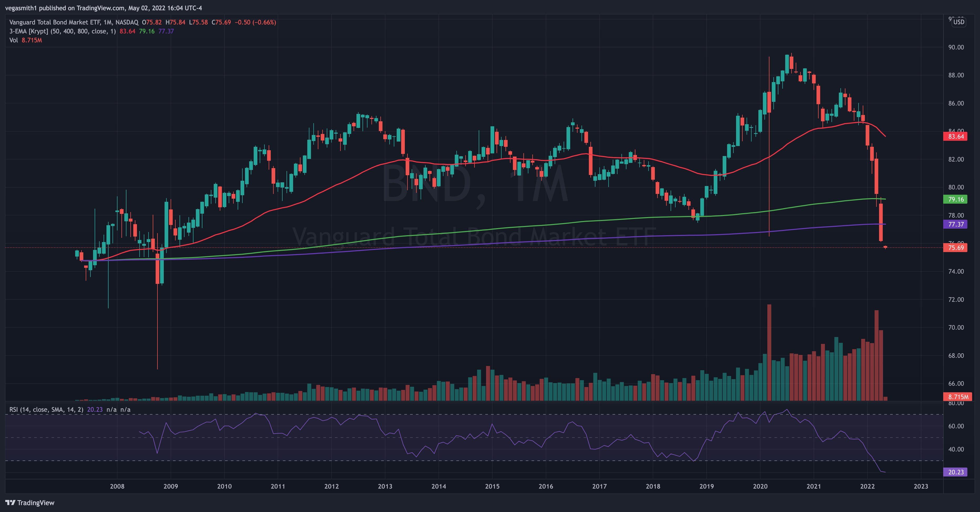Click the −0.50 (−0.66%) change value
Screen dimensions: 980x512
click(x=255, y=22)
